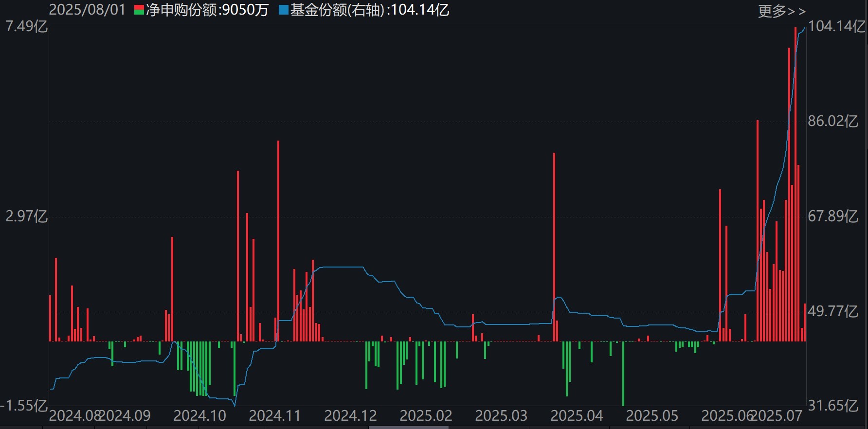Select the 2024.10 x-axis date marker

tap(199, 416)
